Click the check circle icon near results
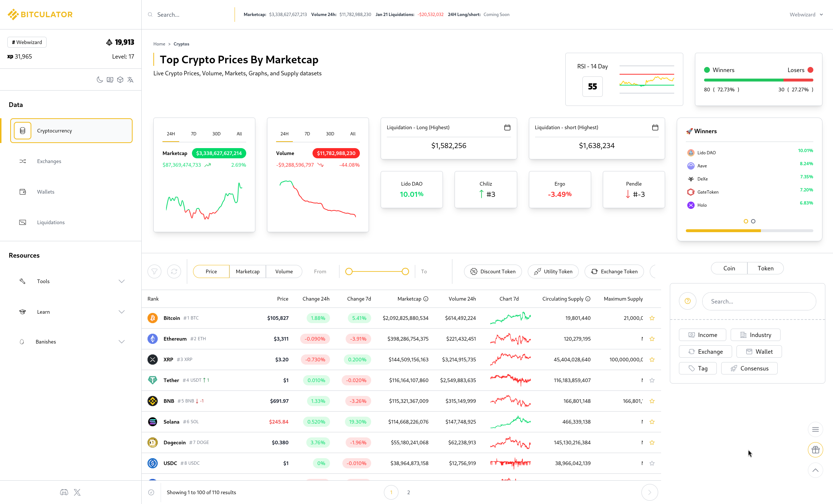Image resolution: width=833 pixels, height=504 pixels. pos(151,492)
